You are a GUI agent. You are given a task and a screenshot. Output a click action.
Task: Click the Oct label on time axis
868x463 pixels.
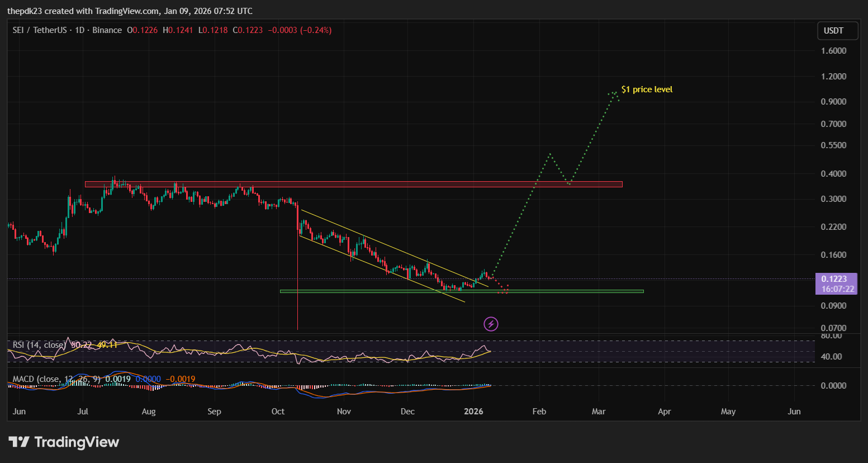pyautogui.click(x=278, y=412)
